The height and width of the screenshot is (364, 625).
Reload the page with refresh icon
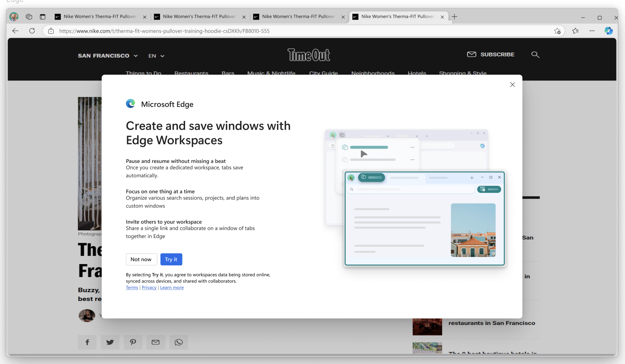32,31
